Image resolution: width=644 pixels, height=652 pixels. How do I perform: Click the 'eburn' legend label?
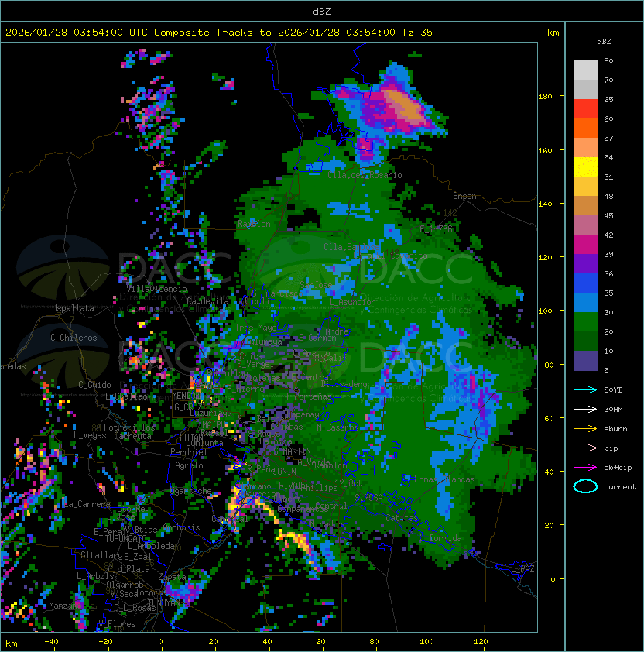(x=615, y=429)
